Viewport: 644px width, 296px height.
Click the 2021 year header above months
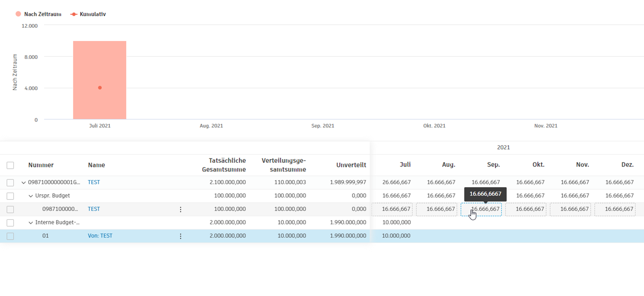pyautogui.click(x=503, y=147)
